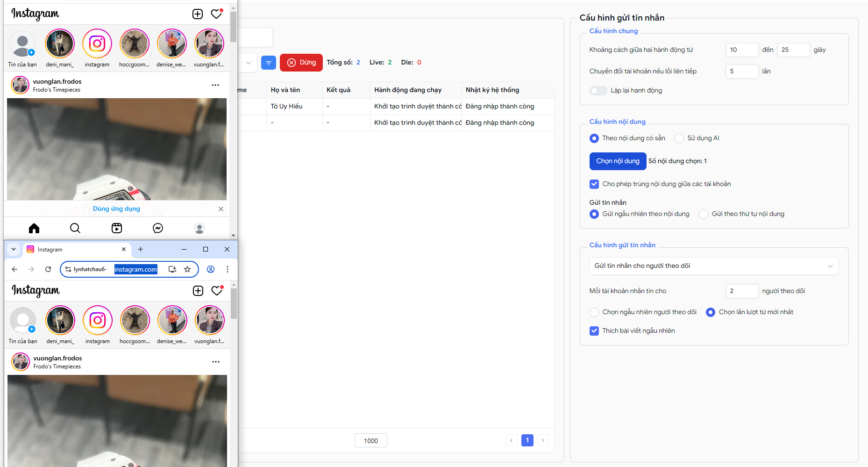This screenshot has height=467, width=868.
Task: Go back in the Chrome toolbar
Action: click(x=14, y=269)
